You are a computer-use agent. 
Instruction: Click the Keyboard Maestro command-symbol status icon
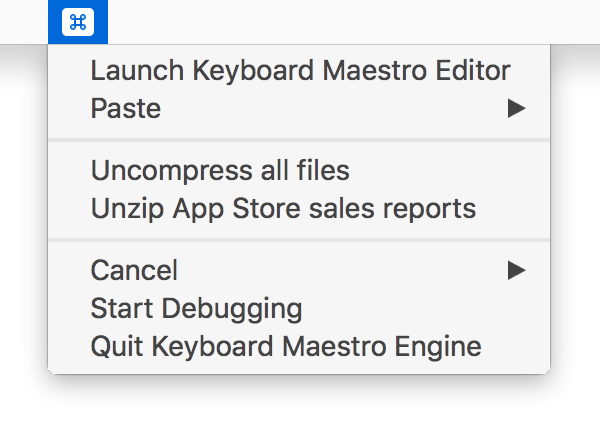coord(78,22)
